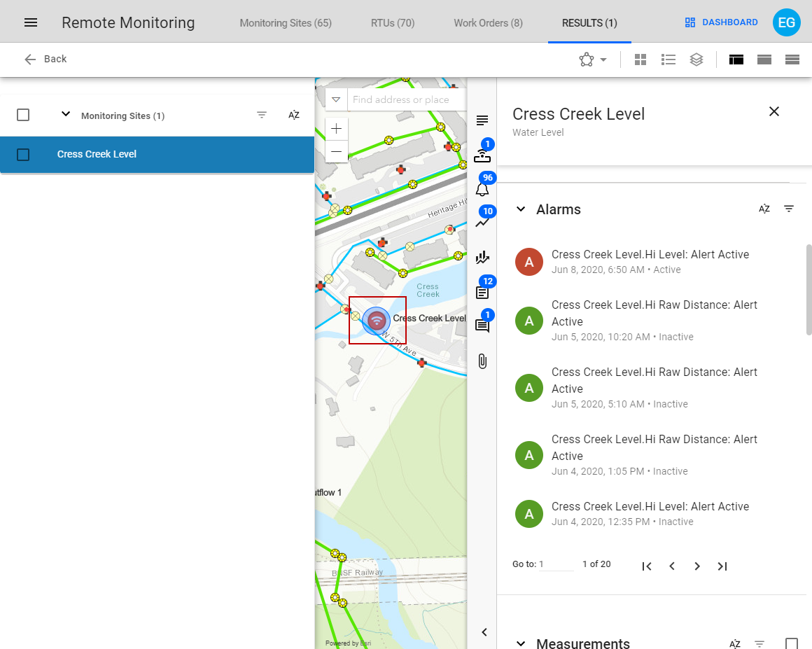Expand the Measurements section
812x649 pixels.
click(x=520, y=642)
